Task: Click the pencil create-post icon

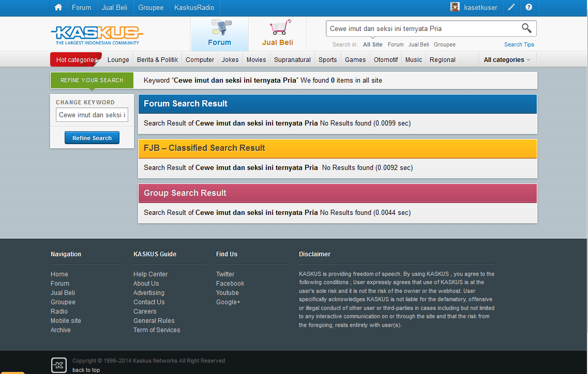Action: (x=511, y=7)
